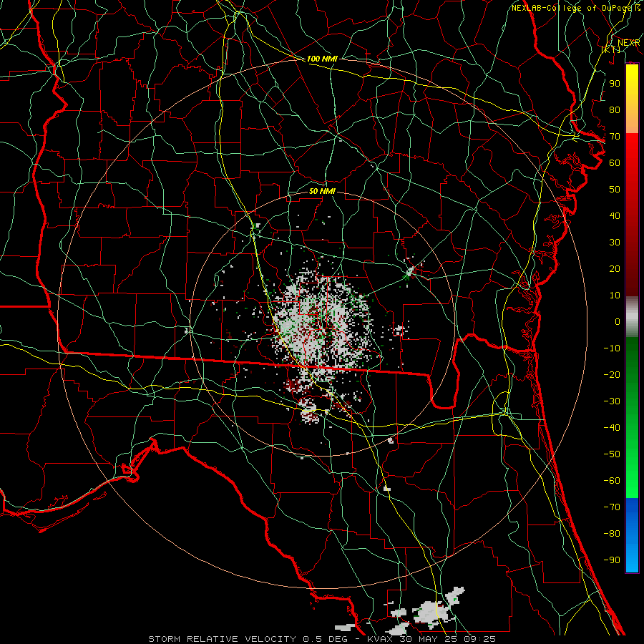Pick the gray zero-velocity segment of color bar
644x644 pixels.
point(632,317)
